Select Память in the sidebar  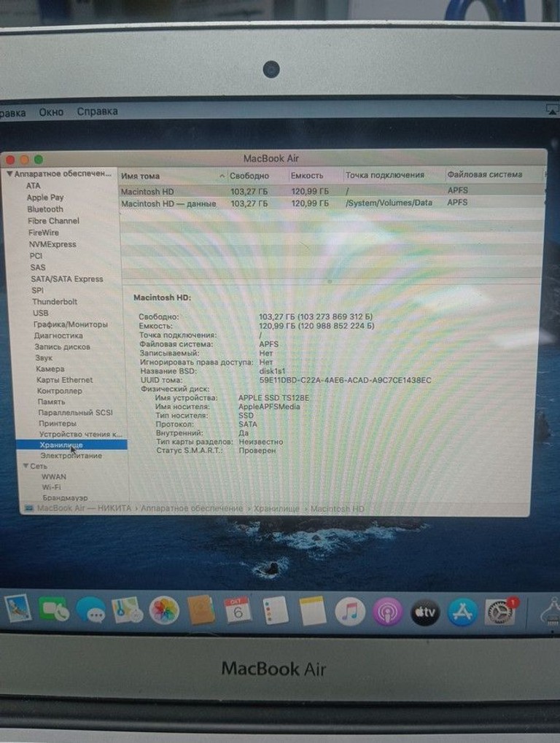click(x=51, y=402)
